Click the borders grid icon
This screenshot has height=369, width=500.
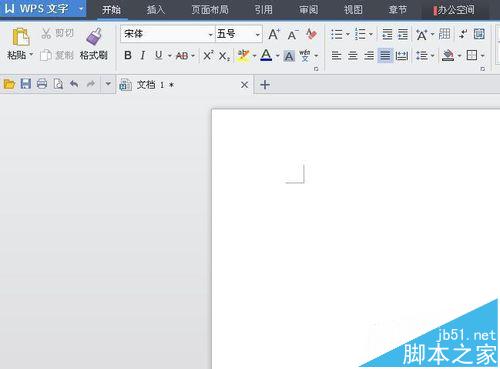(472, 55)
